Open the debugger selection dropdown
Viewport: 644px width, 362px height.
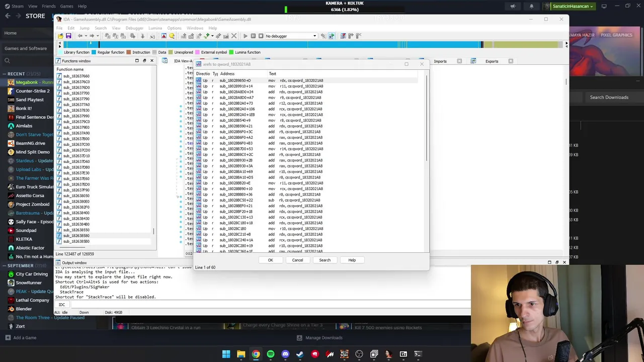coord(291,36)
